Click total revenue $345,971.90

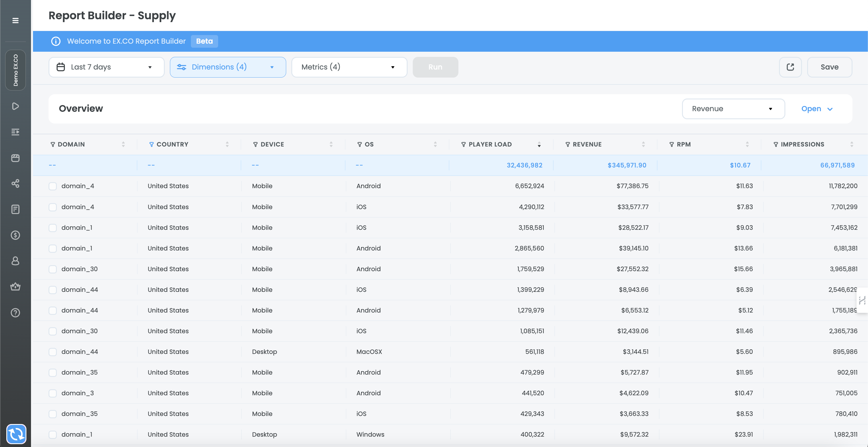[x=627, y=165]
